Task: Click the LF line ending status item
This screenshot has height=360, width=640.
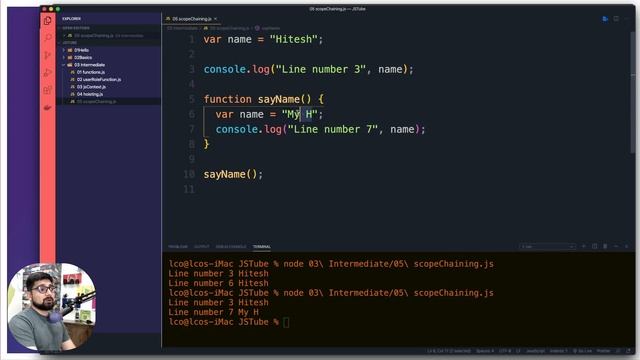Action: click(x=518, y=351)
